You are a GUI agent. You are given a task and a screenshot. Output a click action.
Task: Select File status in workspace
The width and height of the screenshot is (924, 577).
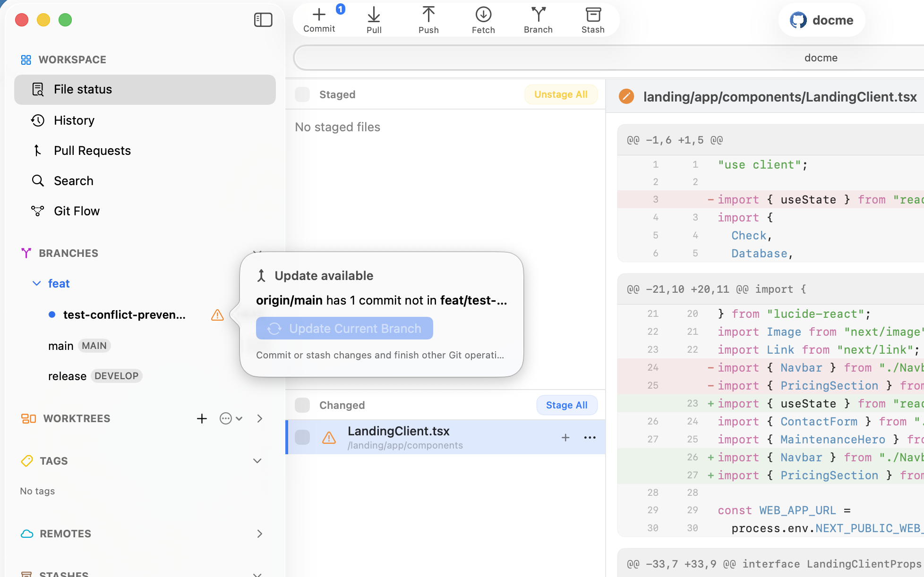pyautogui.click(x=145, y=89)
